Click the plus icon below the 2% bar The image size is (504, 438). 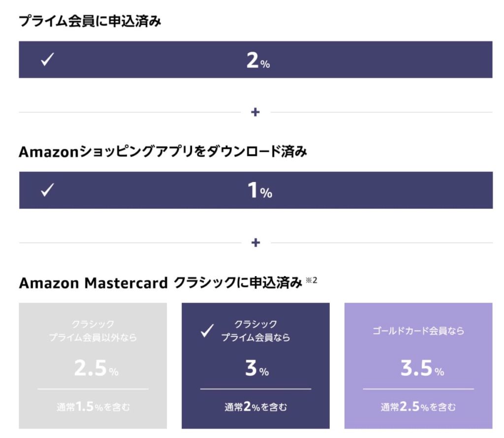[255, 112]
